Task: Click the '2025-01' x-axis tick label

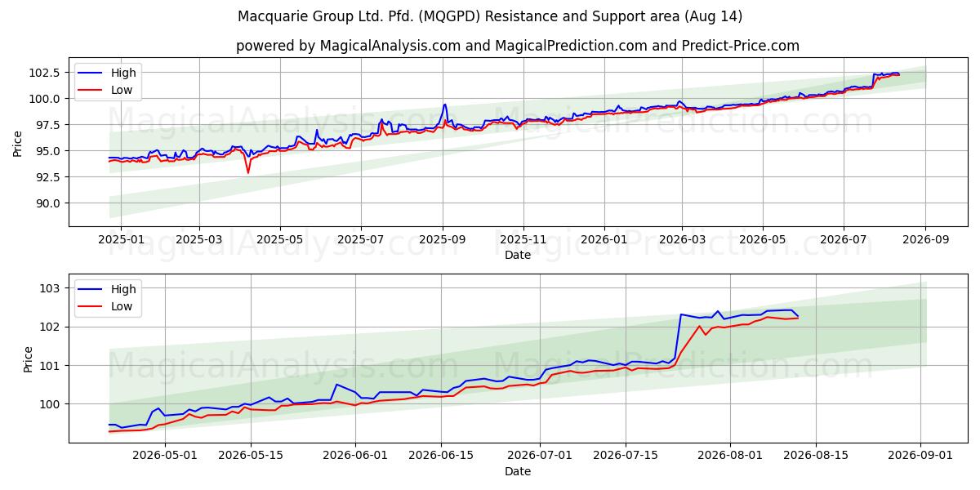Action: pyautogui.click(x=120, y=239)
